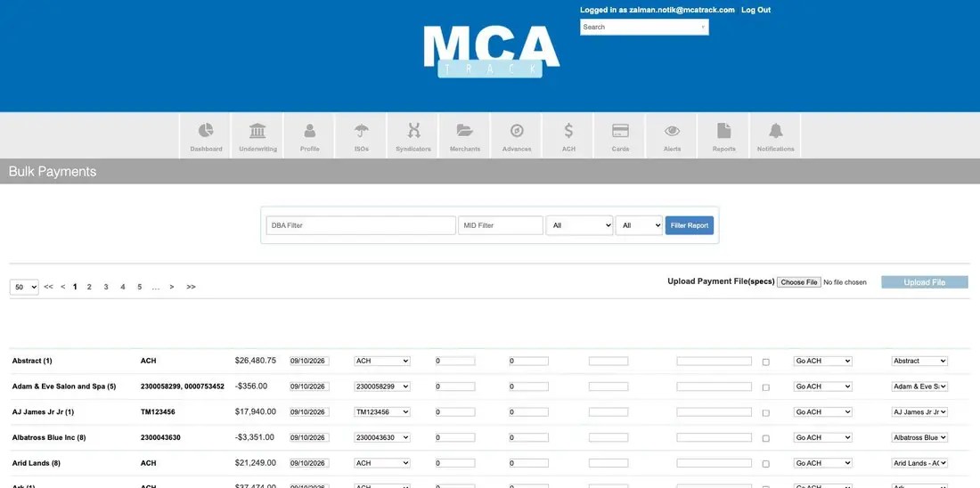The height and width of the screenshot is (488, 980).
Task: Tick the checkbox in the Arid Lands row
Action: click(765, 464)
